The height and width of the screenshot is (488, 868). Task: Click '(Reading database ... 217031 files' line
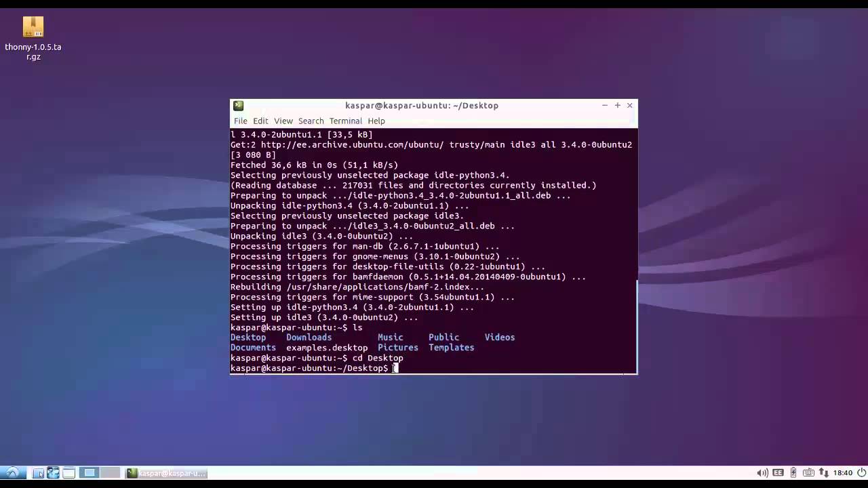click(x=414, y=186)
